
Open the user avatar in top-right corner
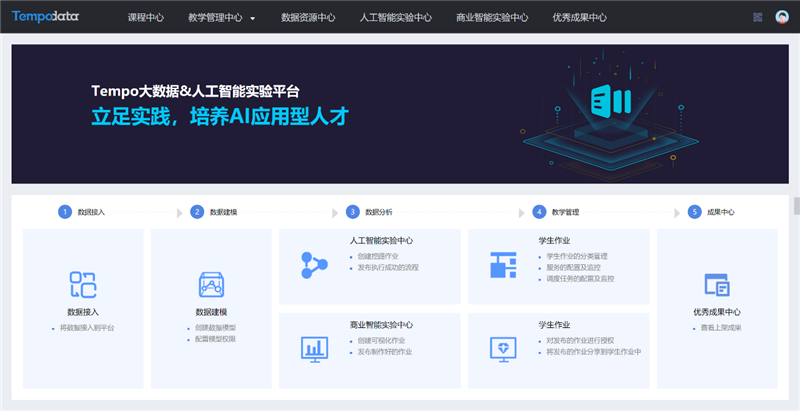(781, 17)
